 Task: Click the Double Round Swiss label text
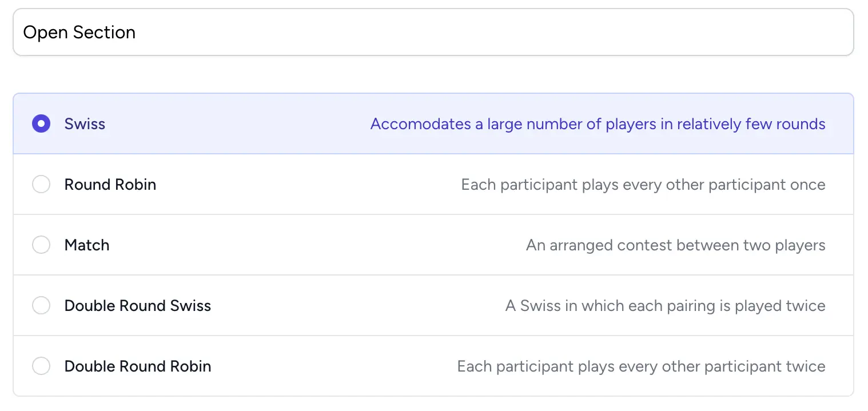(x=138, y=306)
